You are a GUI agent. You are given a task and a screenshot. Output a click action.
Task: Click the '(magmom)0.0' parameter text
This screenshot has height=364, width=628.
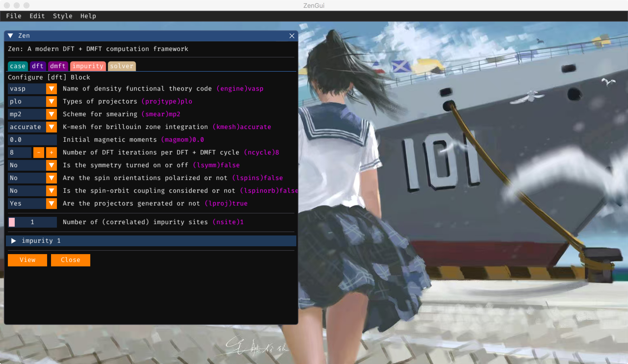coord(183,140)
